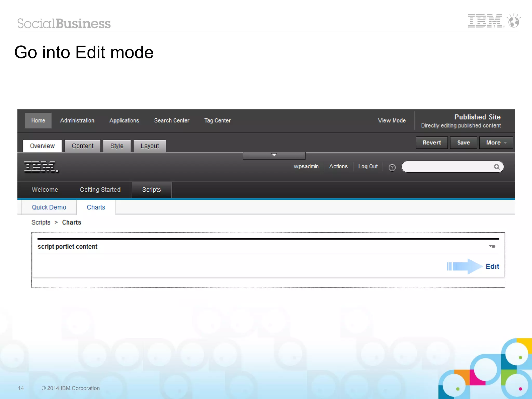This screenshot has height=399, width=532.
Task: Click the search magnifier icon
Action: click(x=497, y=167)
